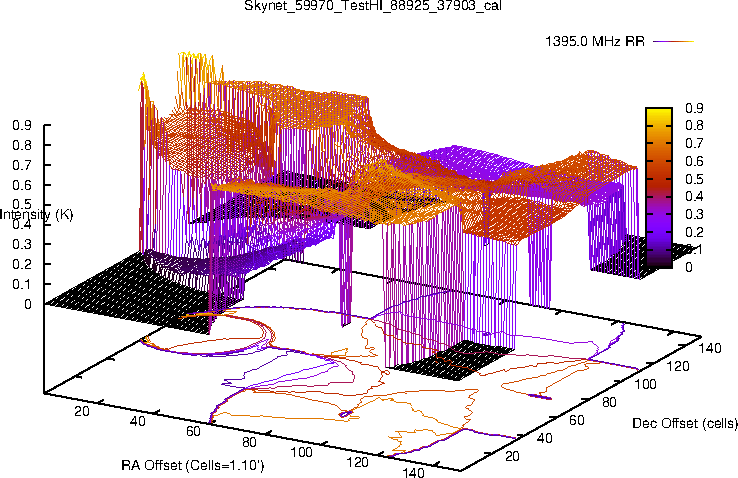Click the 0.2 tick on the Intensity axis

[x=22, y=264]
